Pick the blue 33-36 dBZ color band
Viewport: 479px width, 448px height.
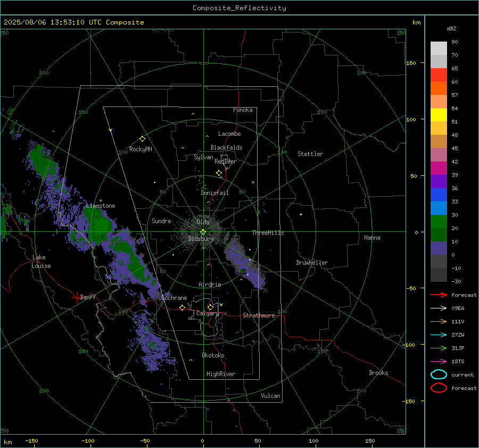pyautogui.click(x=439, y=195)
